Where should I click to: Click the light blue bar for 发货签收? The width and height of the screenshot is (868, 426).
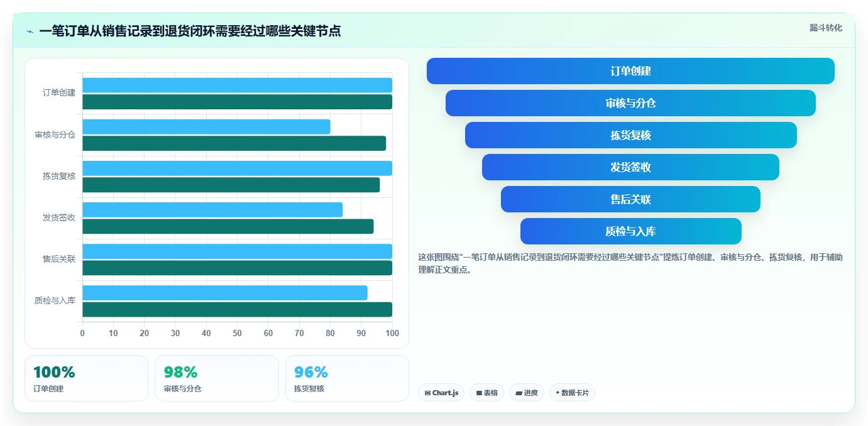click(x=212, y=209)
